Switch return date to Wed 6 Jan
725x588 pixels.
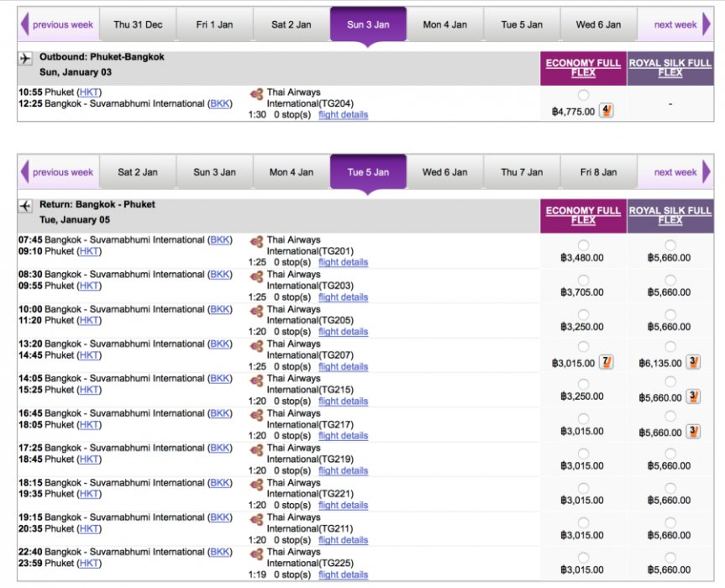click(444, 172)
